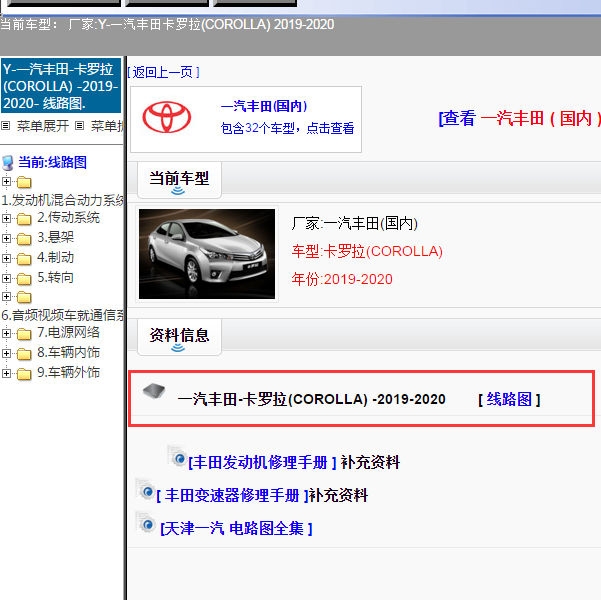Open the 一汽丰田(国内) brand link

tap(264, 106)
